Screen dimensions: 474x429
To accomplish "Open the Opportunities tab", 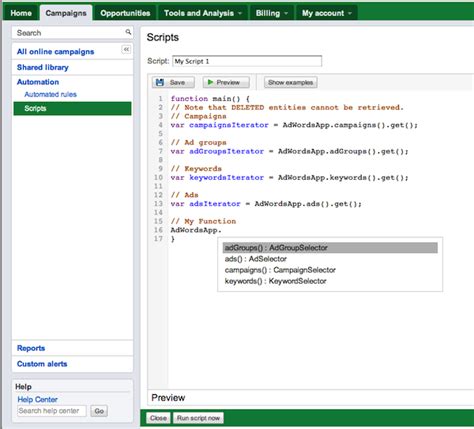I will pos(125,13).
